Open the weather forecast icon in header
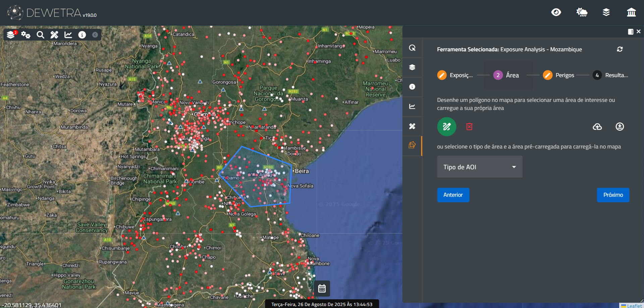644x308 pixels. tap(582, 12)
